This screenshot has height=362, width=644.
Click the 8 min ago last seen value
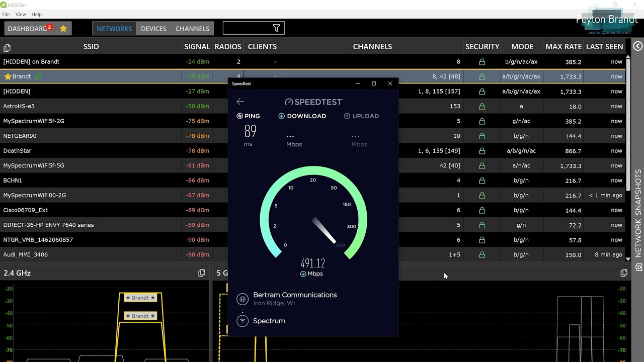point(608,255)
